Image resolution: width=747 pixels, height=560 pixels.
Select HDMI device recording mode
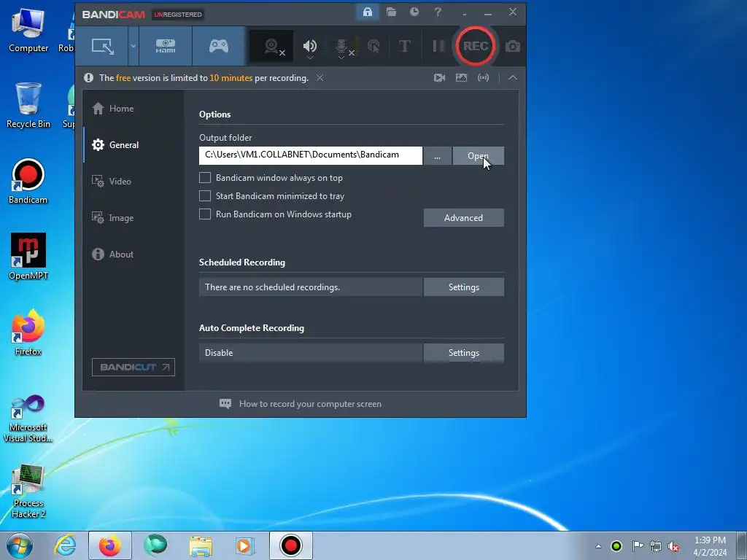[x=166, y=46]
